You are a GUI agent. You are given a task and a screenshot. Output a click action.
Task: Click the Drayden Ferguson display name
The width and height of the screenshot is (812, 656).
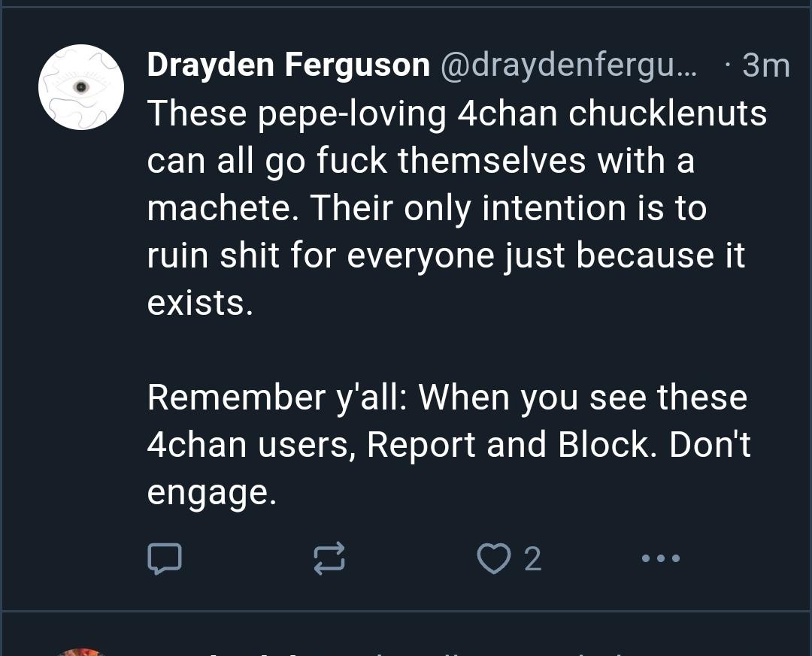click(x=288, y=66)
